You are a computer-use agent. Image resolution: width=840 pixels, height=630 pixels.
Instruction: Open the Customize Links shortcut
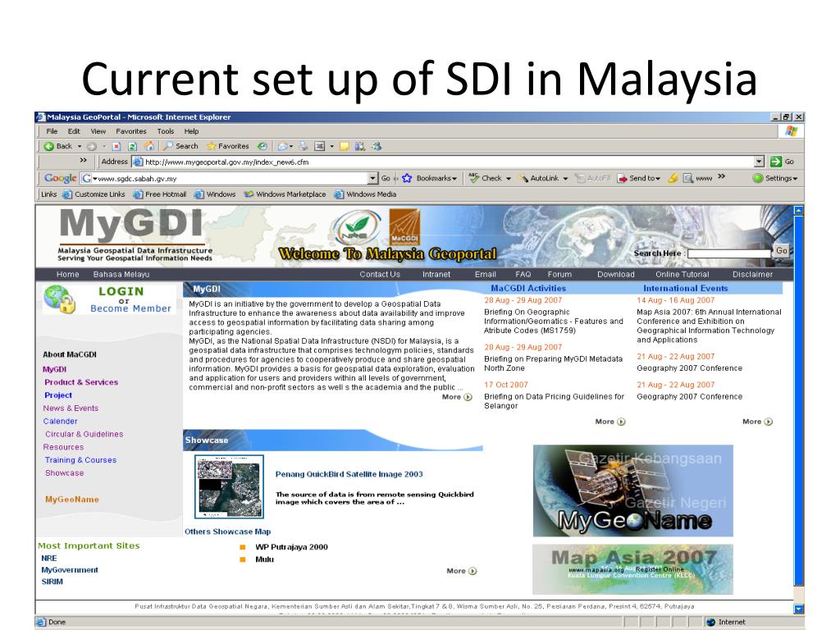[x=94, y=194]
